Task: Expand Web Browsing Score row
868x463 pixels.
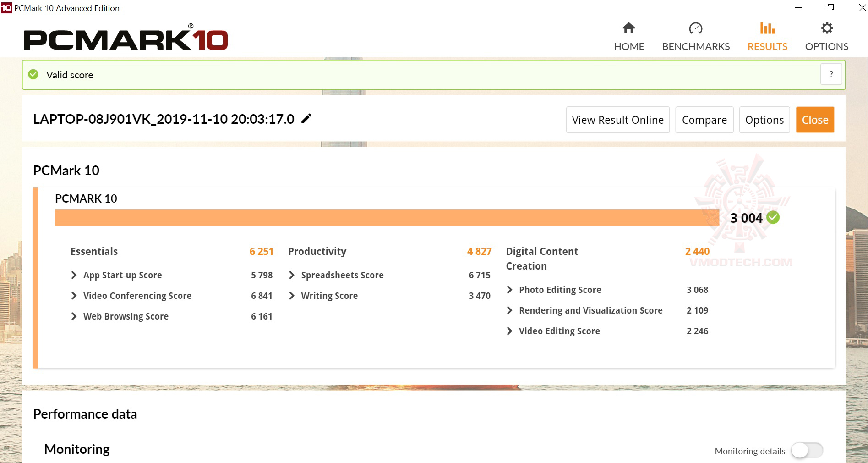Action: click(74, 316)
